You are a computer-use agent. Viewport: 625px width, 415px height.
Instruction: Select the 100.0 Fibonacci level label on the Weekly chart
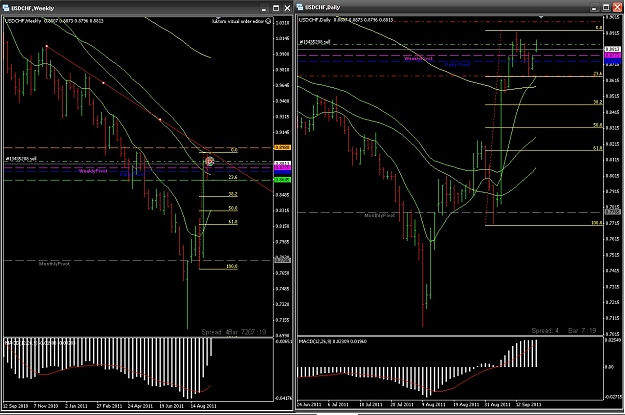[232, 266]
